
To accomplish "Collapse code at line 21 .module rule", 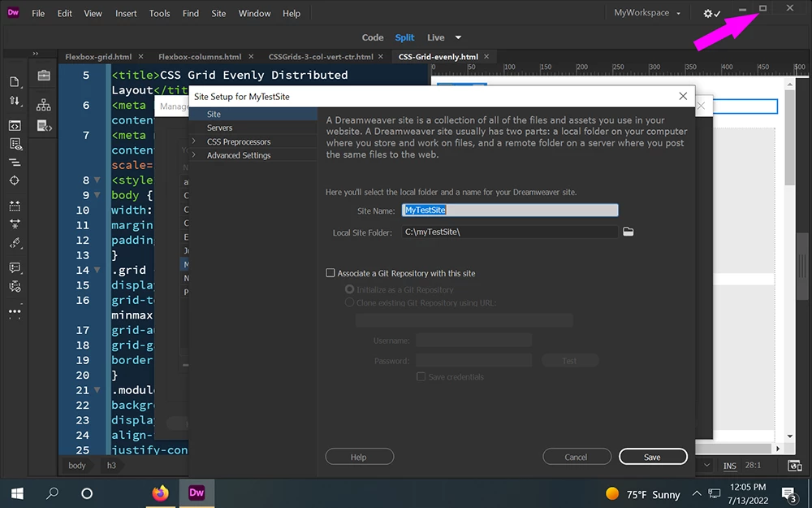I will click(x=97, y=390).
